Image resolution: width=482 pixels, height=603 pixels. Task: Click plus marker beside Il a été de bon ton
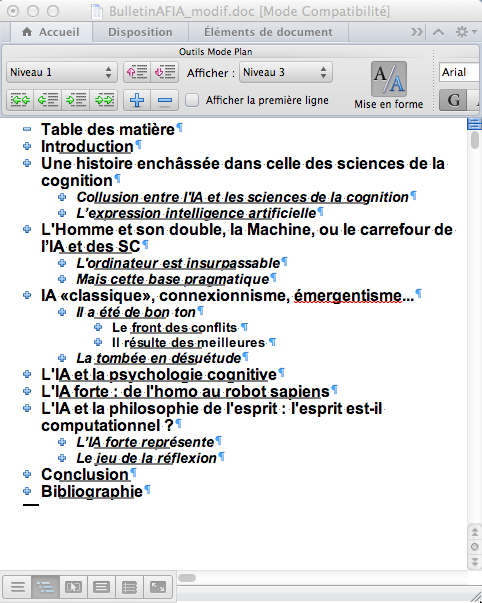62,312
